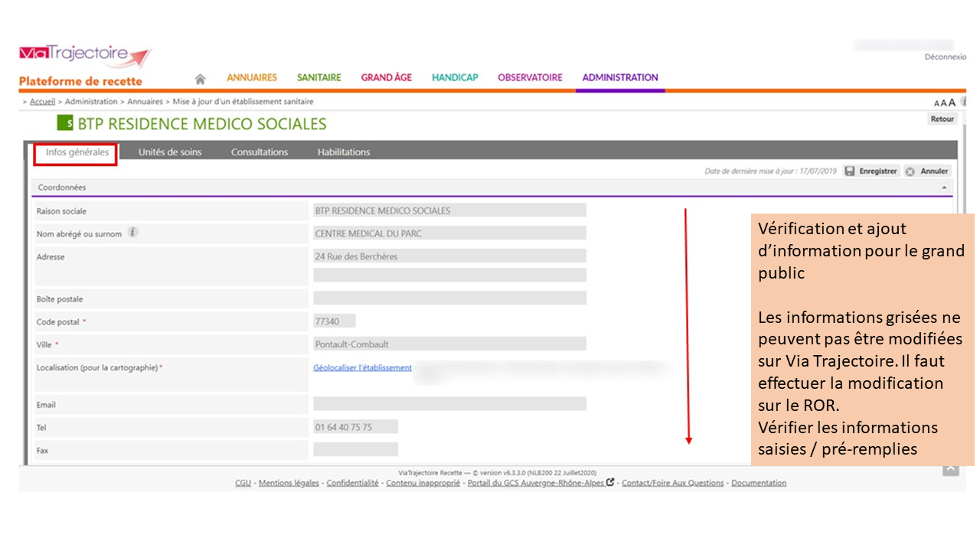Viewport: 980px width, 551px height.
Task: Click the Enregistrer save button
Action: [871, 171]
